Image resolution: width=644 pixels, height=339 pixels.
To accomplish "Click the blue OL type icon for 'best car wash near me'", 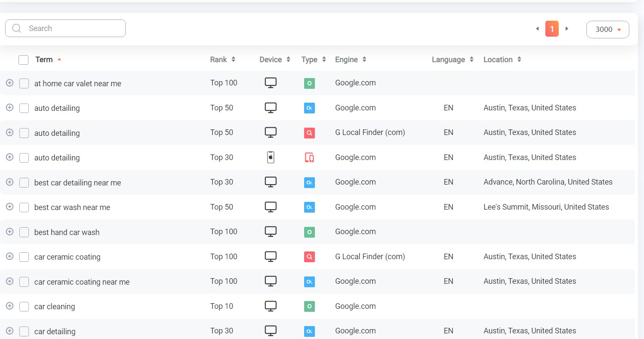I will coord(309,207).
